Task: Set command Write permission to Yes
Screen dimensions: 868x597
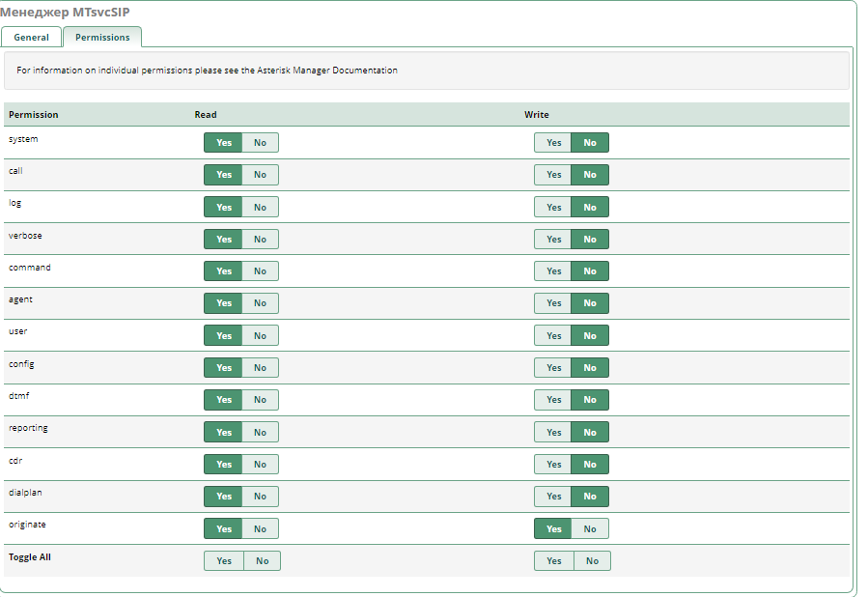Action: click(x=553, y=271)
